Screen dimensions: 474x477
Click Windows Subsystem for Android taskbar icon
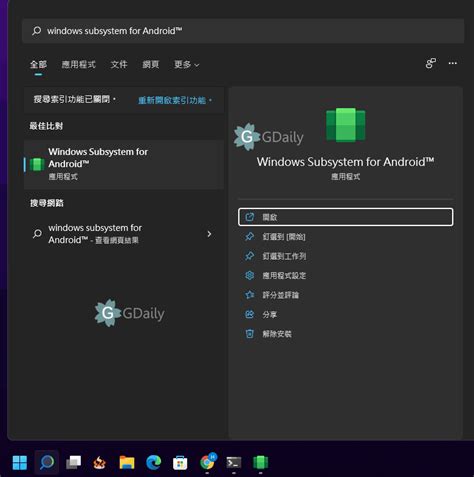[260, 462]
